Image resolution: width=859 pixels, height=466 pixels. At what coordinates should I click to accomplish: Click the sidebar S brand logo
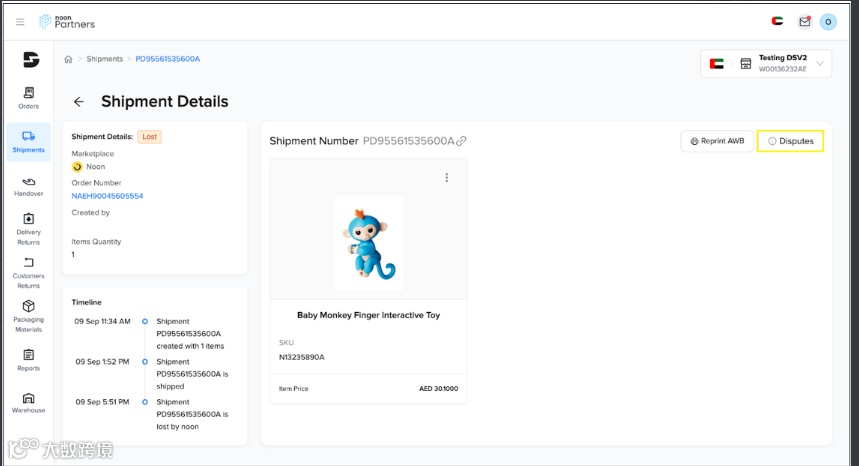(x=31, y=59)
